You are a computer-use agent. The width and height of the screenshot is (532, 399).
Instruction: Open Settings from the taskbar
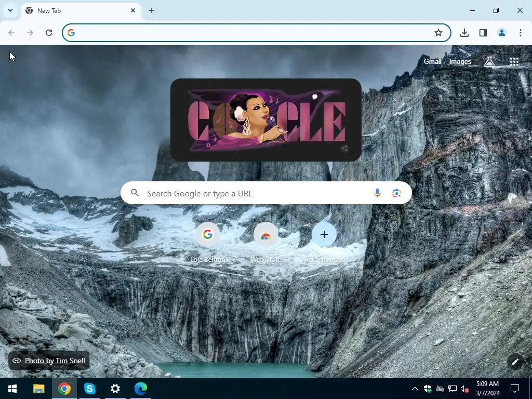pyautogui.click(x=115, y=389)
